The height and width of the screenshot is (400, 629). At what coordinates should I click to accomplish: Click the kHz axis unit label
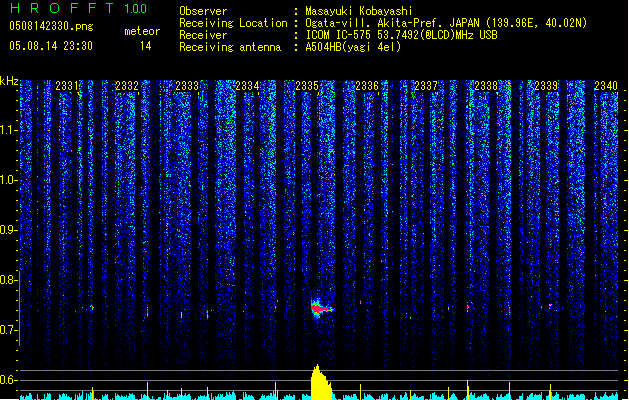[x=9, y=81]
